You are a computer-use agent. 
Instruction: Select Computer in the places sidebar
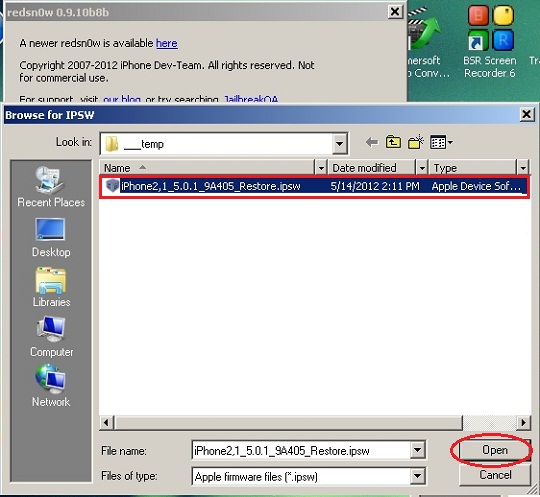click(x=51, y=337)
